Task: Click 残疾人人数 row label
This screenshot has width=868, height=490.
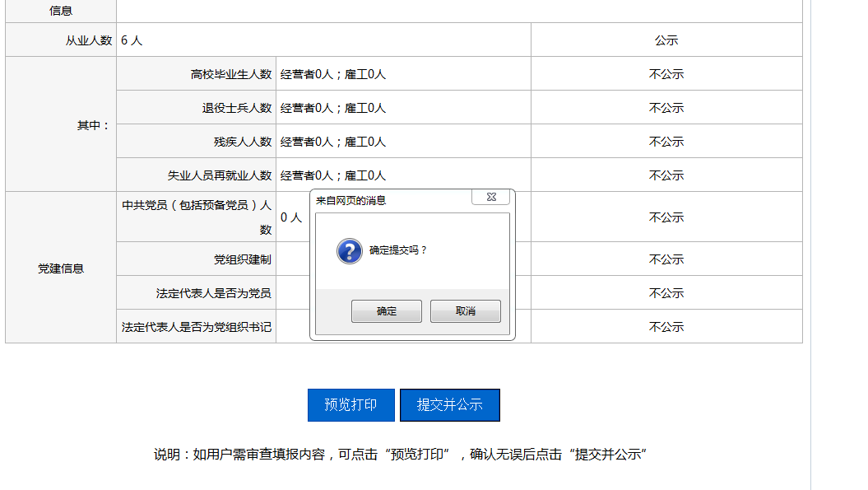Action: (x=243, y=142)
